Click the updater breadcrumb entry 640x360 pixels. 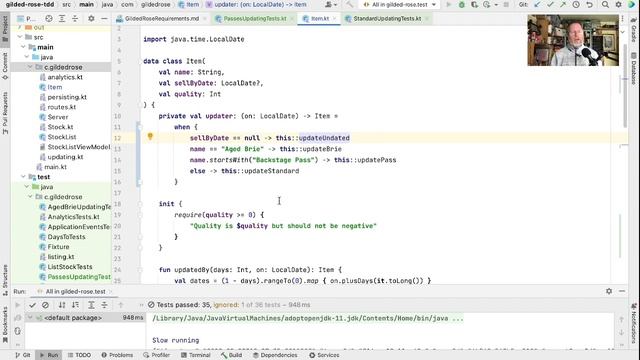[x=256, y=4]
